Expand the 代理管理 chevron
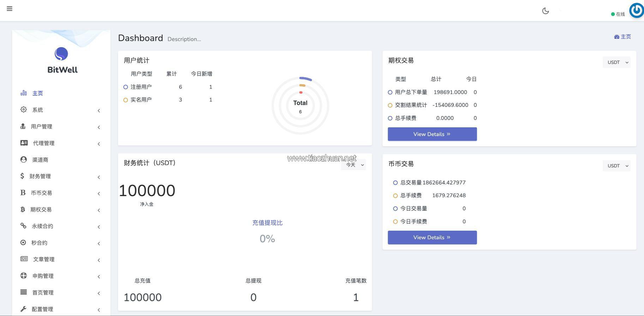The width and height of the screenshot is (644, 316). [99, 144]
